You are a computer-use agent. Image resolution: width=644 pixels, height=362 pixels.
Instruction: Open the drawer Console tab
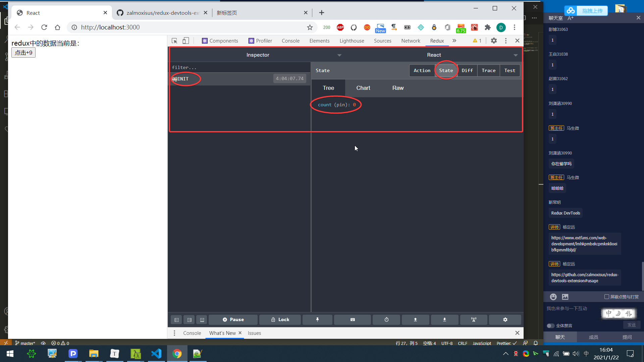[192, 333]
